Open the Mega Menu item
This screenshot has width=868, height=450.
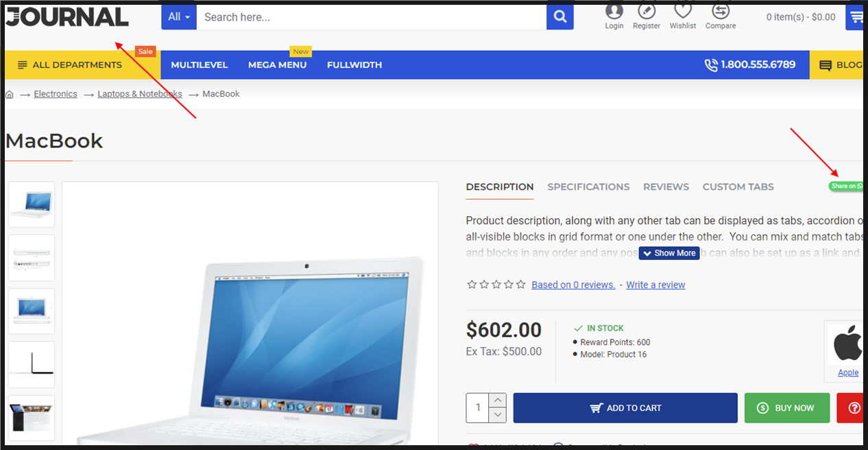(x=278, y=65)
